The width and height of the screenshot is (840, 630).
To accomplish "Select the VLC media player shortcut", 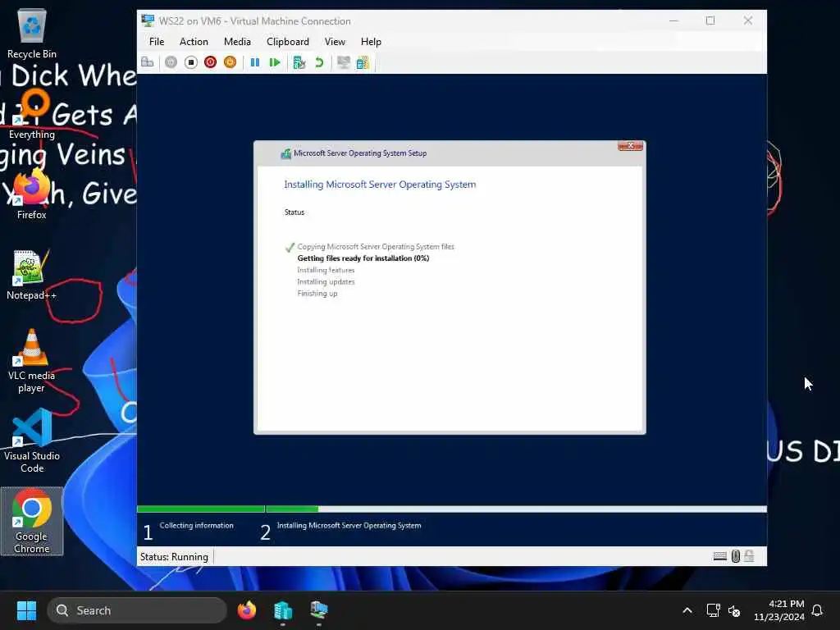I will [x=32, y=361].
